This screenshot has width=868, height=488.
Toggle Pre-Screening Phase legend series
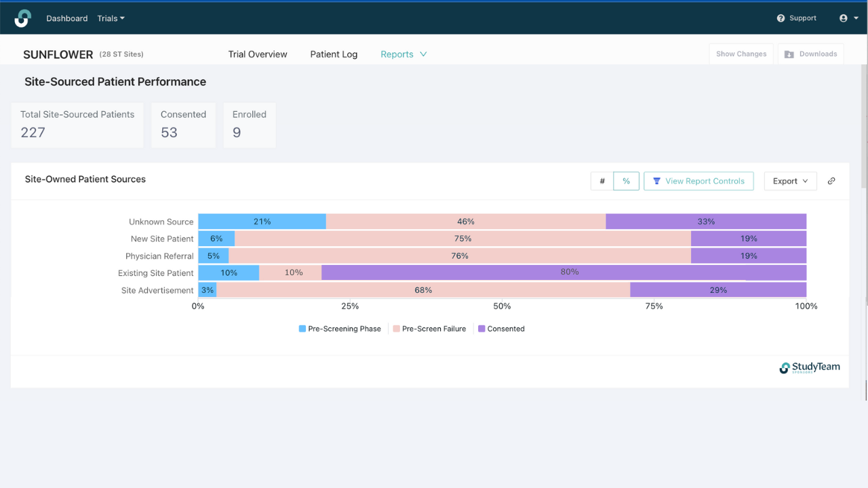coord(339,329)
